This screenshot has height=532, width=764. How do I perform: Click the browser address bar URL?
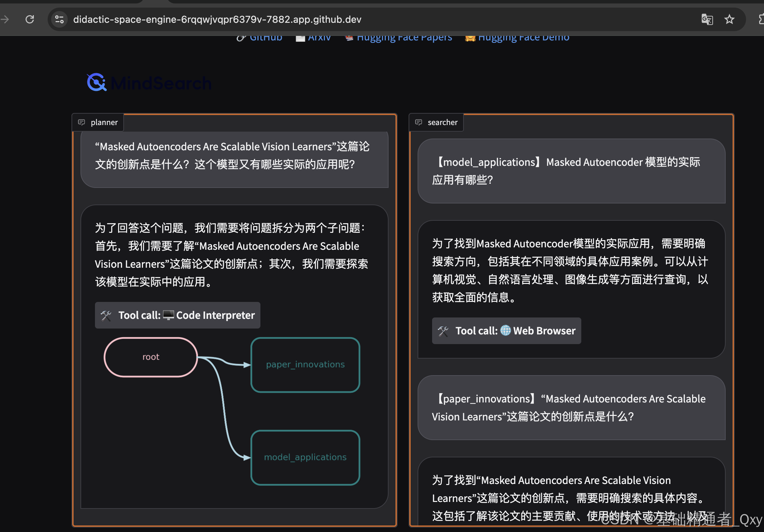217,19
